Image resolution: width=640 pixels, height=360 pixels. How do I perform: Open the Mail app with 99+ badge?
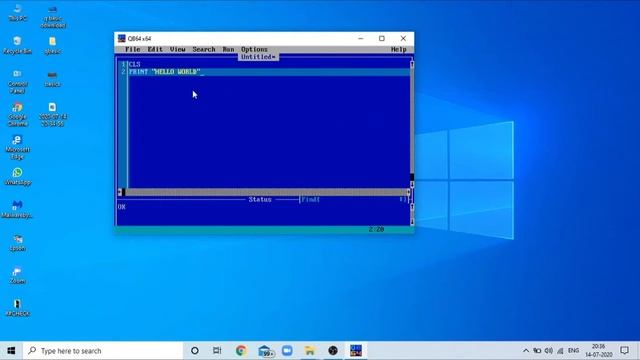point(265,351)
